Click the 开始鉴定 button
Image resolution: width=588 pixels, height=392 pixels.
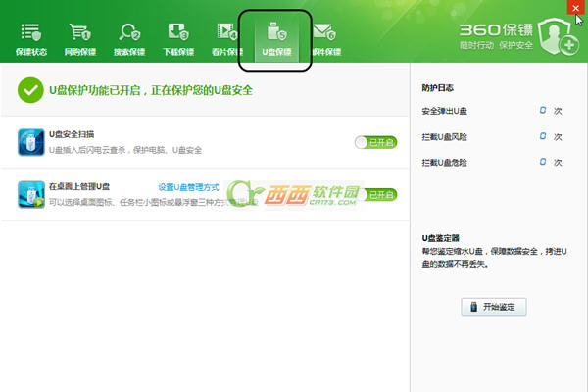pos(494,307)
